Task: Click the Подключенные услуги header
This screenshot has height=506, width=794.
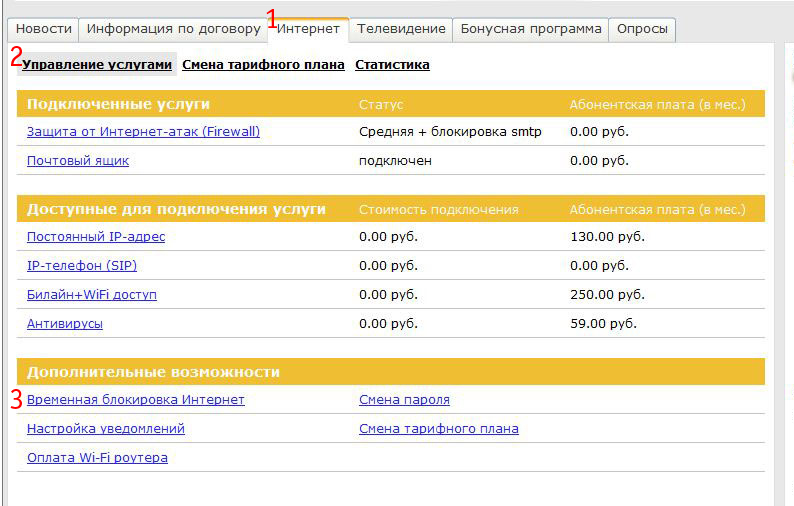Action: pyautogui.click(x=118, y=104)
